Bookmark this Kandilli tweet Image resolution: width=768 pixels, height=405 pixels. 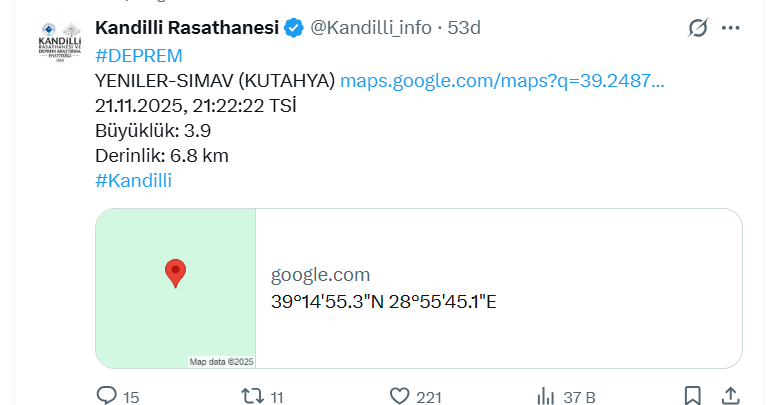click(692, 396)
